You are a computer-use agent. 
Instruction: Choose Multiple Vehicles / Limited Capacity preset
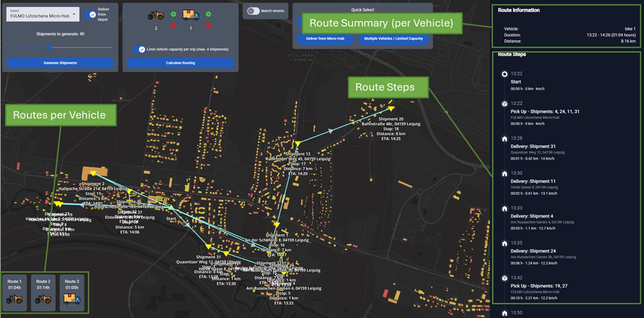[393, 39]
